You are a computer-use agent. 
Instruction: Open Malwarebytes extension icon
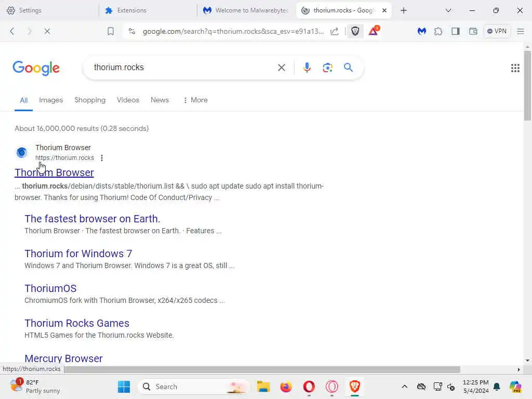421,31
